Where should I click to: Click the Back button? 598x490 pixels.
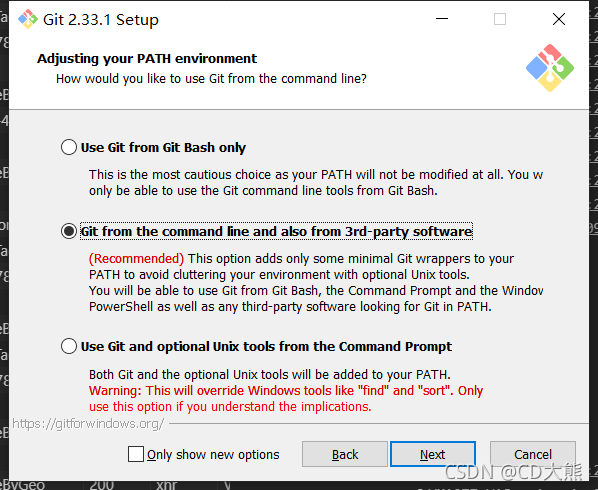(345, 454)
